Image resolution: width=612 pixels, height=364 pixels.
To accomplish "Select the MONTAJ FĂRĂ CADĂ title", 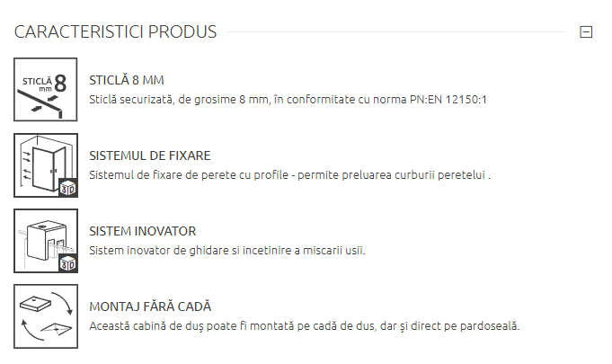I will pos(150,306).
